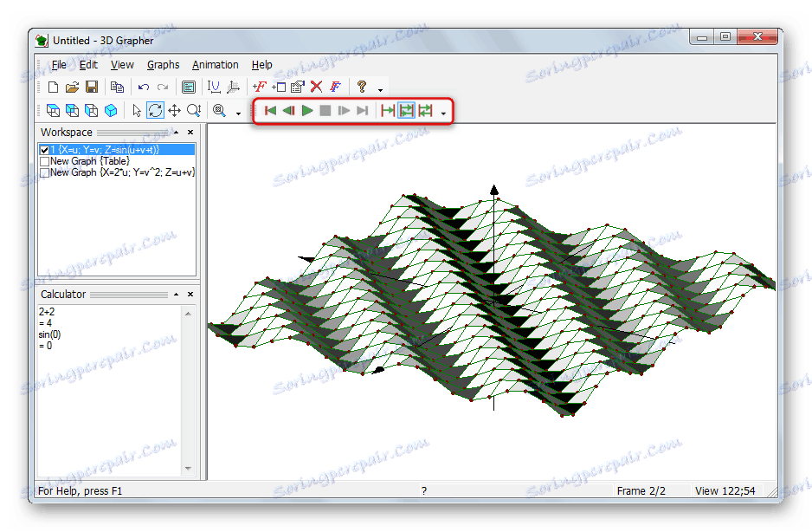This screenshot has width=812, height=532.
Task: Open the File menu
Action: [x=59, y=65]
